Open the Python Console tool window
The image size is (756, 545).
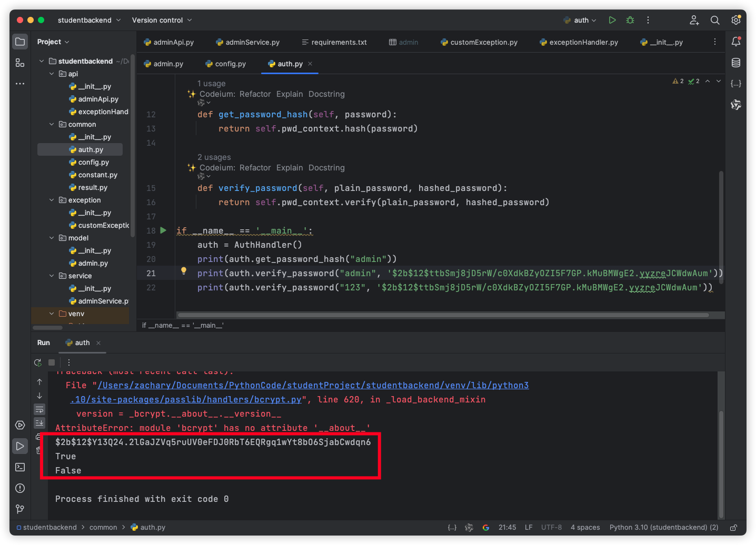coord(20,425)
